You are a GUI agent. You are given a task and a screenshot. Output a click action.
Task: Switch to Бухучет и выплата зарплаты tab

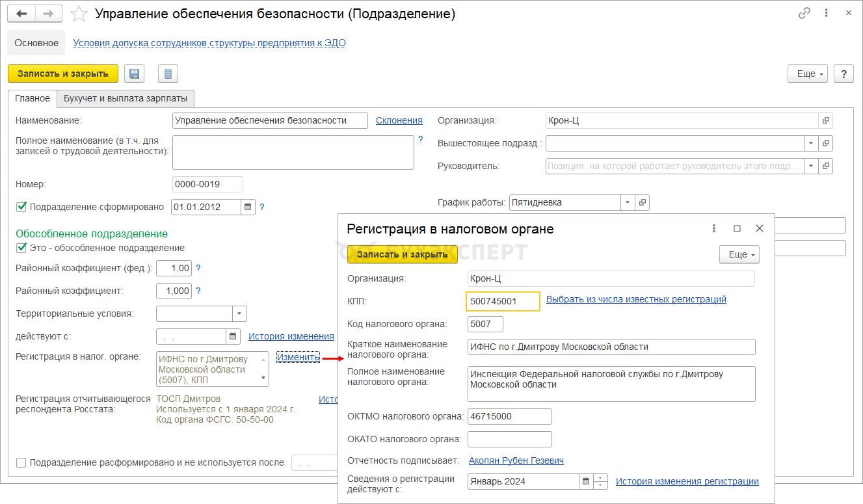[126, 99]
